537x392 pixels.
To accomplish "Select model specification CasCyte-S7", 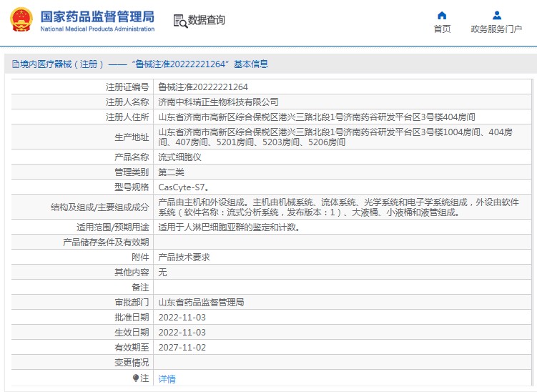I will (182, 187).
